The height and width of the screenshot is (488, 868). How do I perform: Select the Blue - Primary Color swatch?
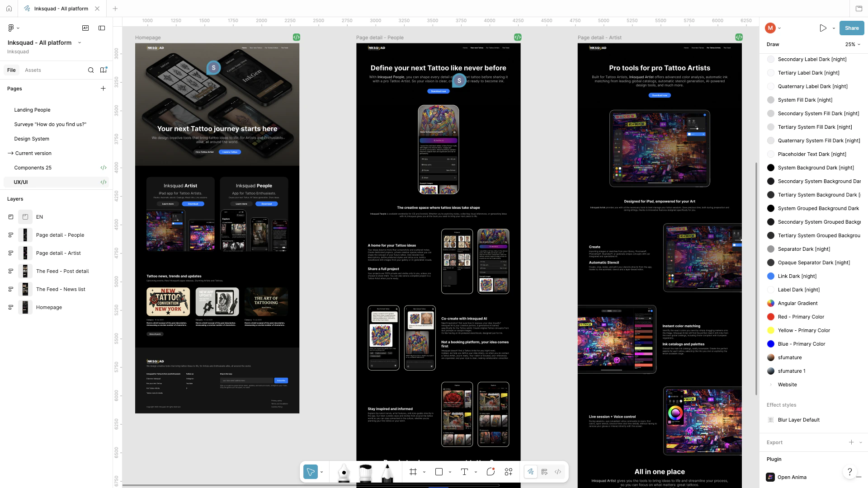pos(771,344)
